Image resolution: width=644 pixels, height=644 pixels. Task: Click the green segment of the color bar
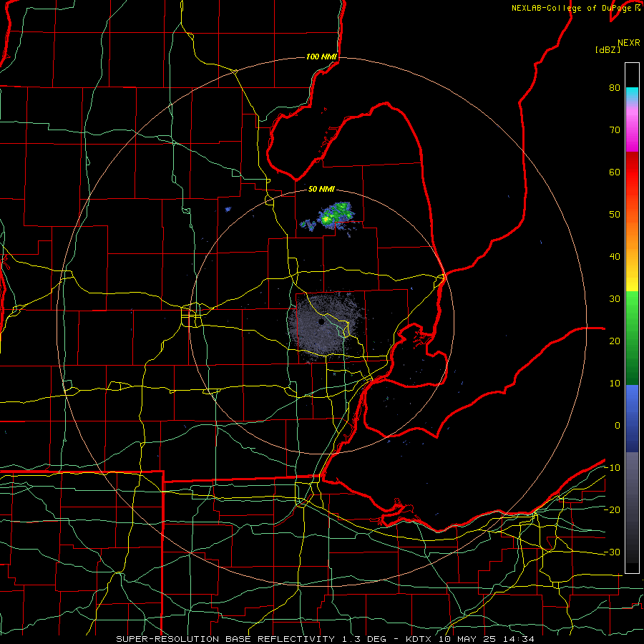[x=632, y=338]
